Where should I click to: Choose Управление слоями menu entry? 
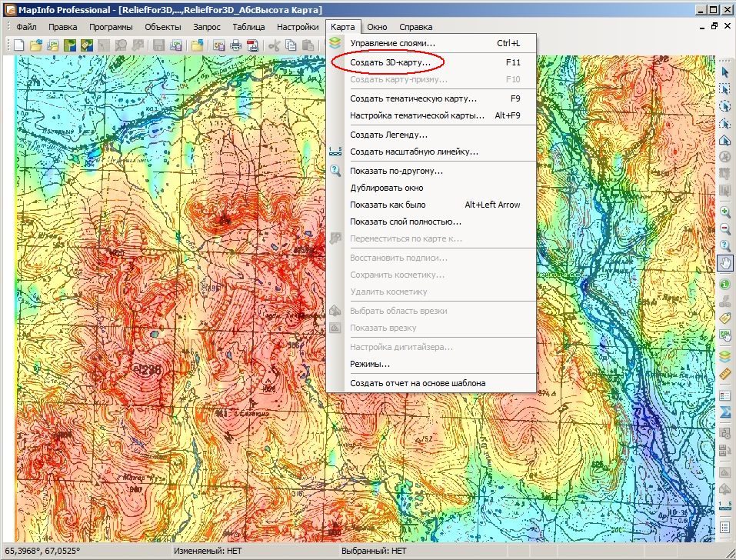coord(431,43)
